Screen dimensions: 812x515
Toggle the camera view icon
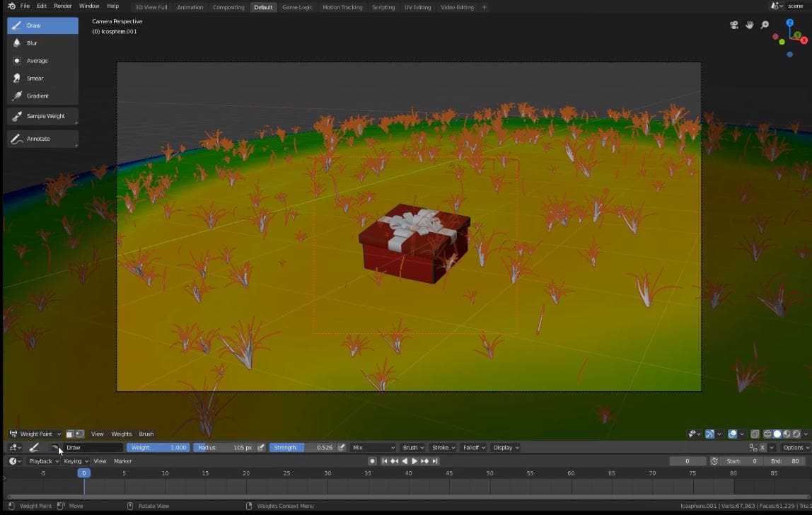733,25
